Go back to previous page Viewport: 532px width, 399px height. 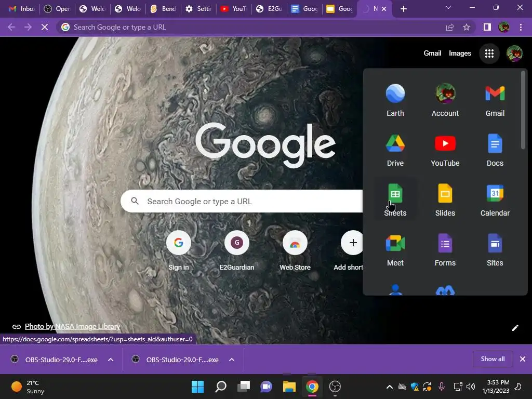[11, 27]
